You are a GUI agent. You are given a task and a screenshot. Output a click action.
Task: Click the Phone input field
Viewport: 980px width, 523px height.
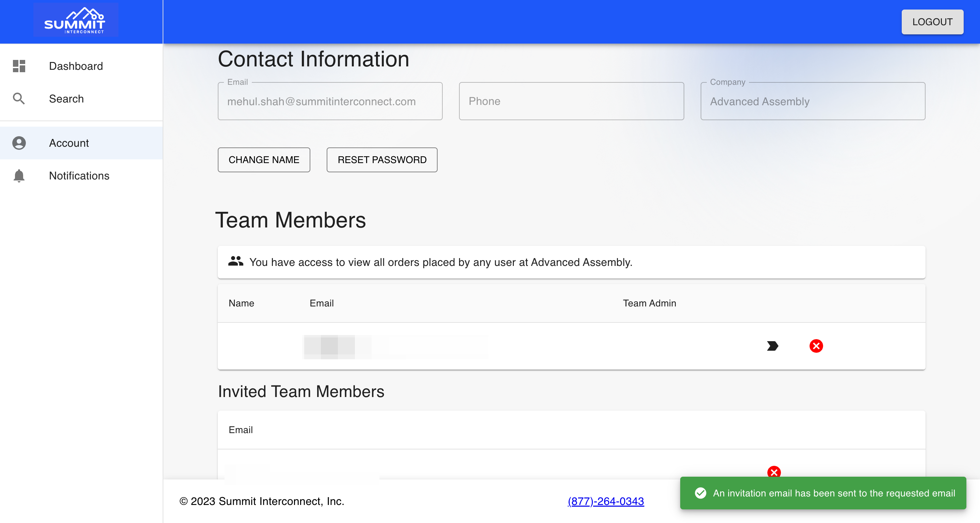coord(571,101)
